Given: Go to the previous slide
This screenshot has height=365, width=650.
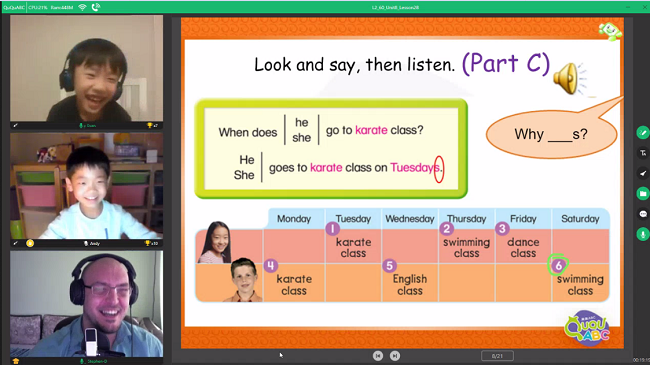Looking at the screenshot, I should click(378, 356).
